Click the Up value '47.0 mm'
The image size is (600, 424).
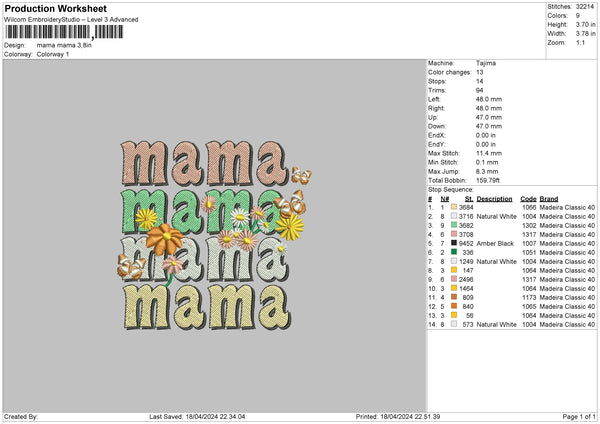(489, 117)
